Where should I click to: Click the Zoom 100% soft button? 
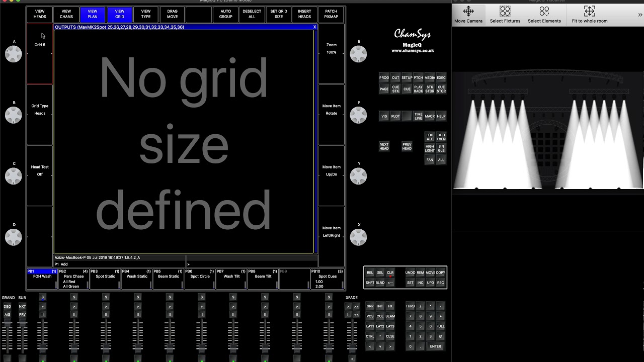point(331,54)
